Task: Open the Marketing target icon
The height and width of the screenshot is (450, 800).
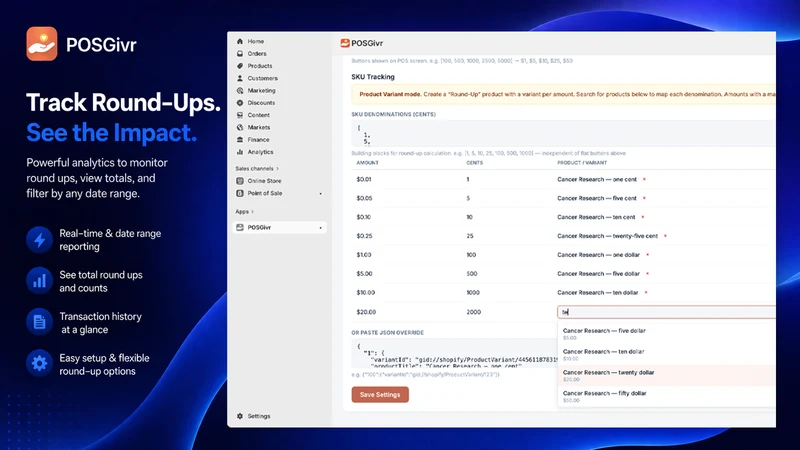Action: point(240,90)
